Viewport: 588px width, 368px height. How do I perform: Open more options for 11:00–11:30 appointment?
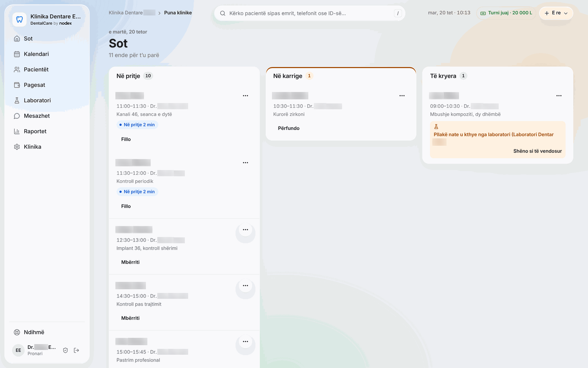[245, 96]
